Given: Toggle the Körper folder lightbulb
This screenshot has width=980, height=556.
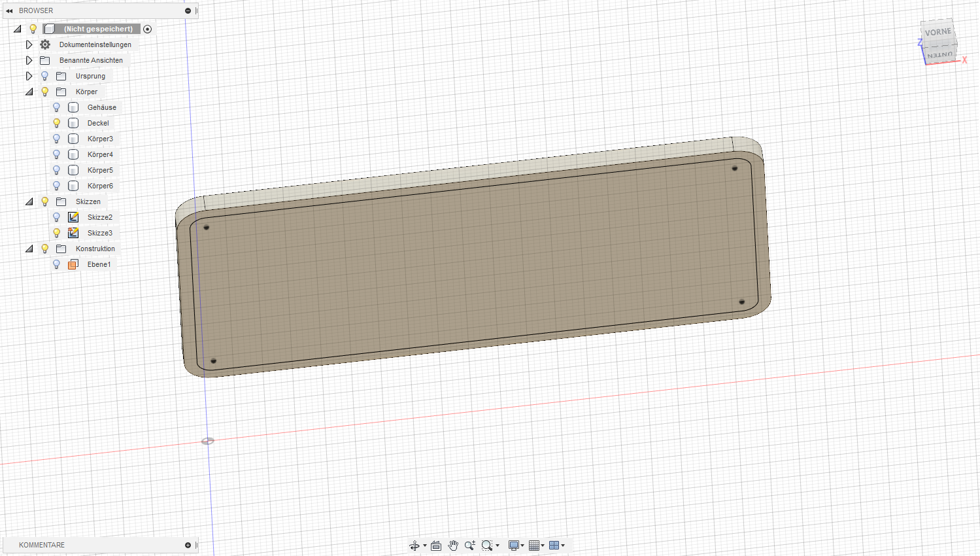Looking at the screenshot, I should 45,92.
